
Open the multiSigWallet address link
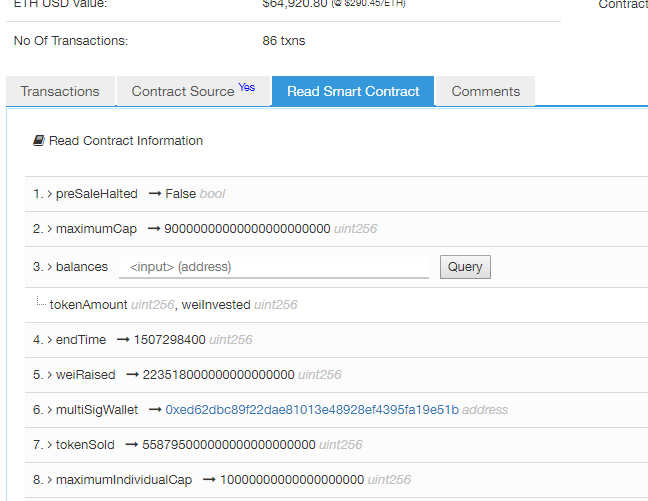[312, 410]
